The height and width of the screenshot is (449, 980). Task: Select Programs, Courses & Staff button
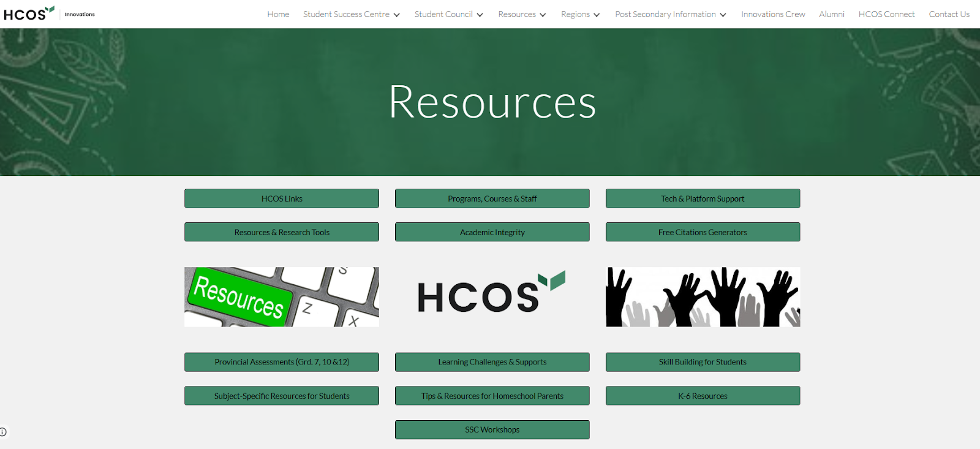coord(492,198)
